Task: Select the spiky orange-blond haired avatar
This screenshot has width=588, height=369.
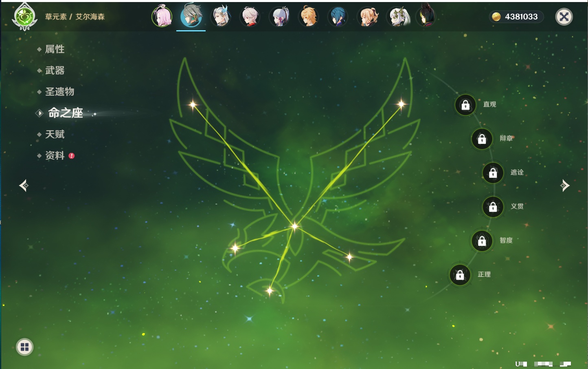Action: (309, 17)
